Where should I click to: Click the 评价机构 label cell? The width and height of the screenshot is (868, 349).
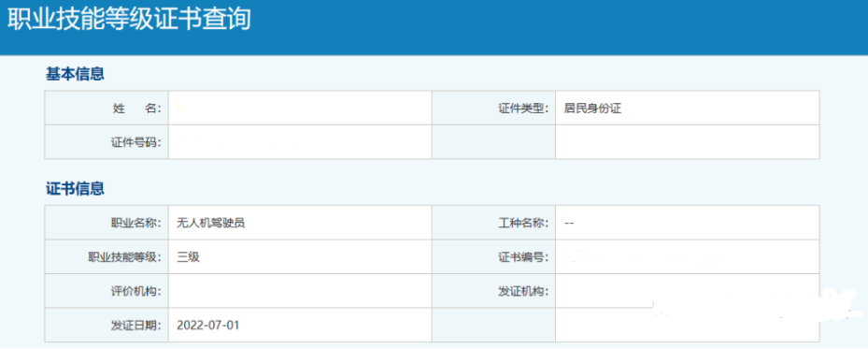107,291
